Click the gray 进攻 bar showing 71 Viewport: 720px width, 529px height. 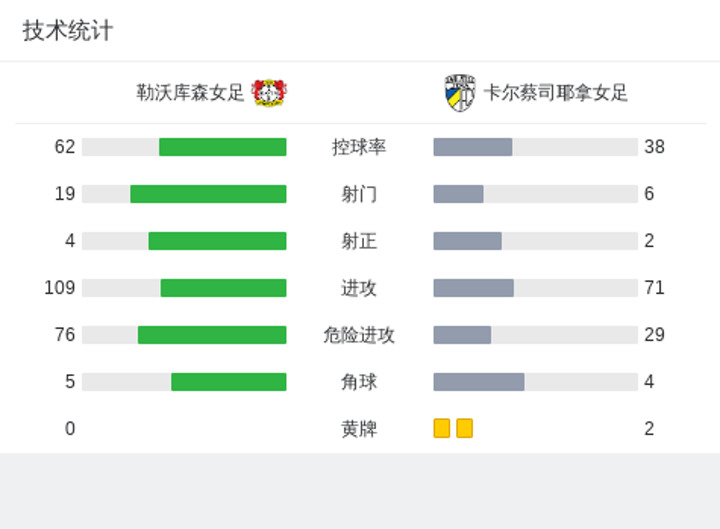tap(473, 288)
